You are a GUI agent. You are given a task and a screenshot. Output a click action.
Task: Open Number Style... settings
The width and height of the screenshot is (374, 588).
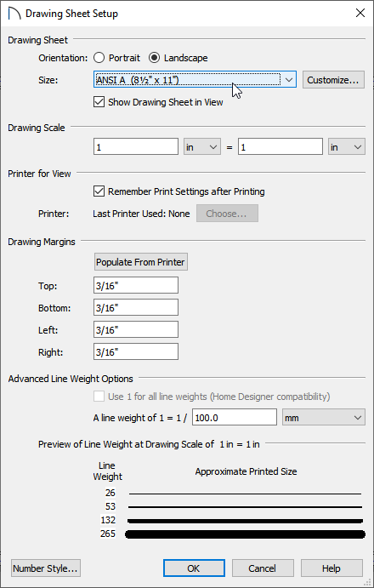[46, 568]
